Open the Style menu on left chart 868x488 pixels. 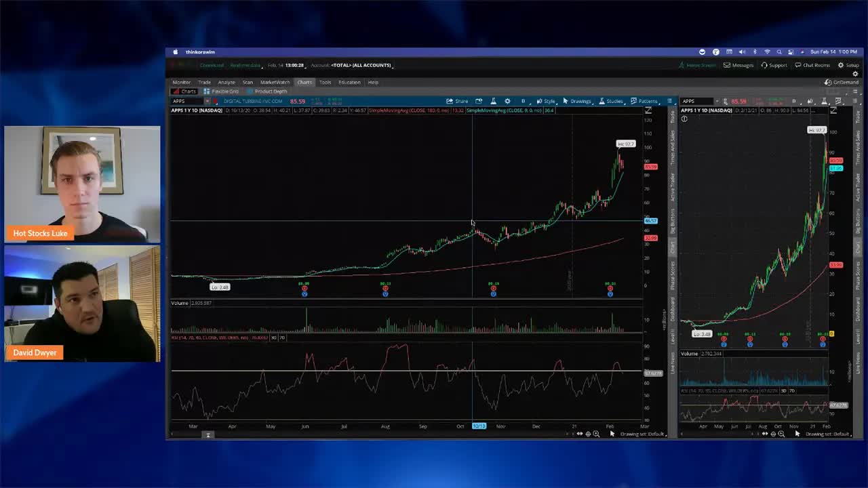pos(546,101)
